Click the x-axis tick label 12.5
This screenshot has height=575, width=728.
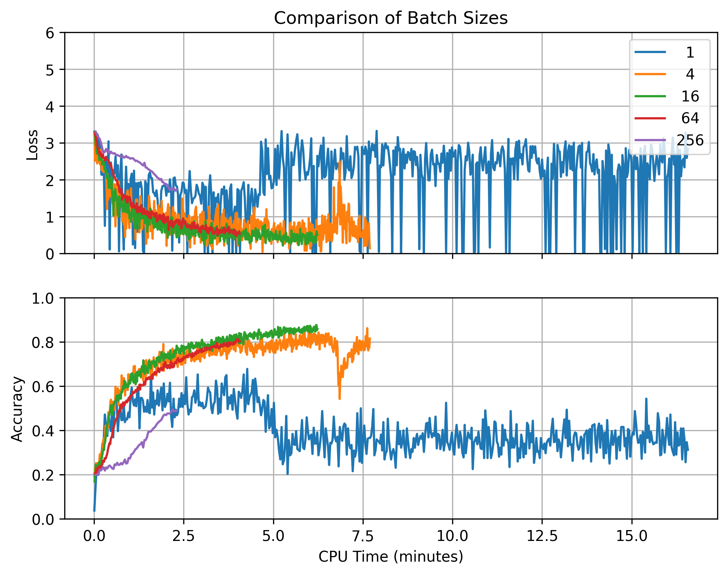click(542, 536)
